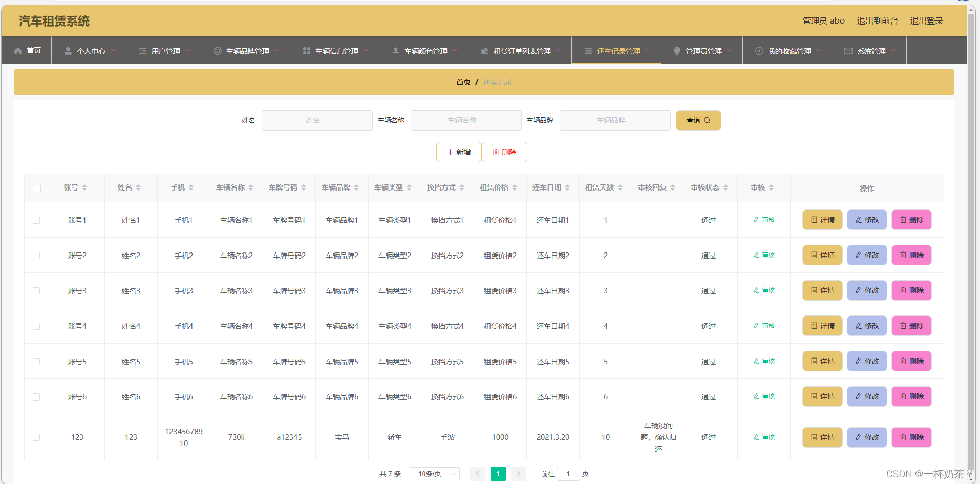Expand the 个人中心 menu chevron
The image size is (980, 484).
(x=113, y=50)
